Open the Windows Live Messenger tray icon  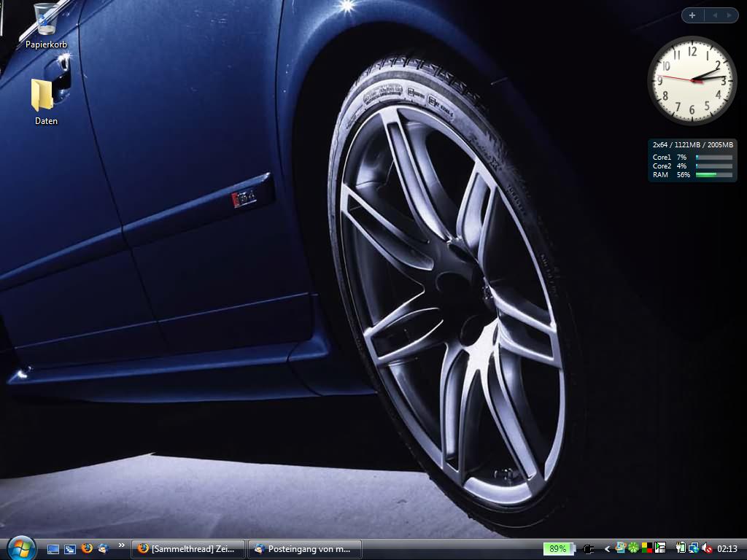pos(620,548)
